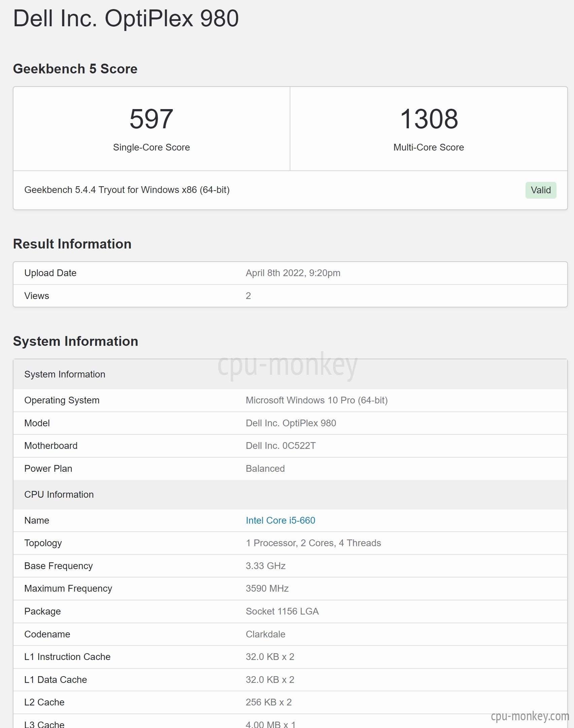This screenshot has height=728, width=574.
Task: Select the Codename value Clarkdale
Action: (265, 634)
